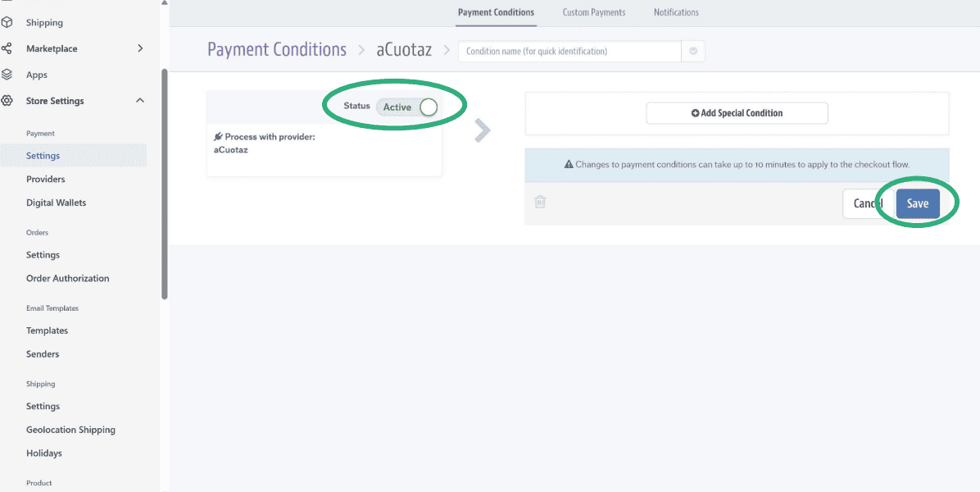This screenshot has height=492, width=980.
Task: Click the gray chevron between condition panels
Action: pyautogui.click(x=483, y=130)
